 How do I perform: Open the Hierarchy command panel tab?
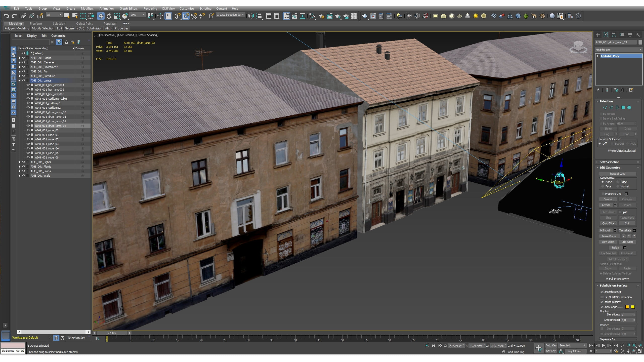coord(614,35)
